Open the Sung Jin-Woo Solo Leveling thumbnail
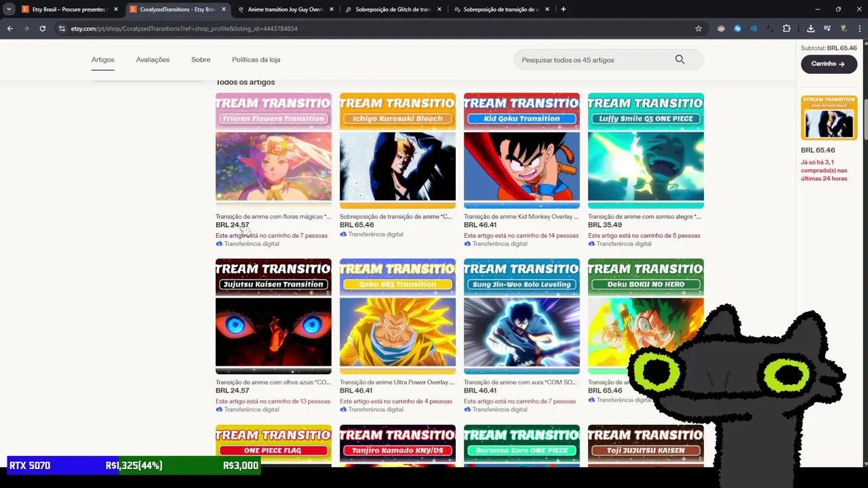The width and height of the screenshot is (868, 488). [x=521, y=317]
